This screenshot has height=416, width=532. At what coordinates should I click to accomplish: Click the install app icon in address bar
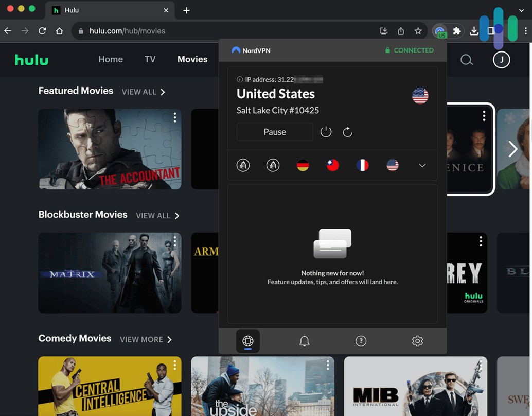pos(383,31)
